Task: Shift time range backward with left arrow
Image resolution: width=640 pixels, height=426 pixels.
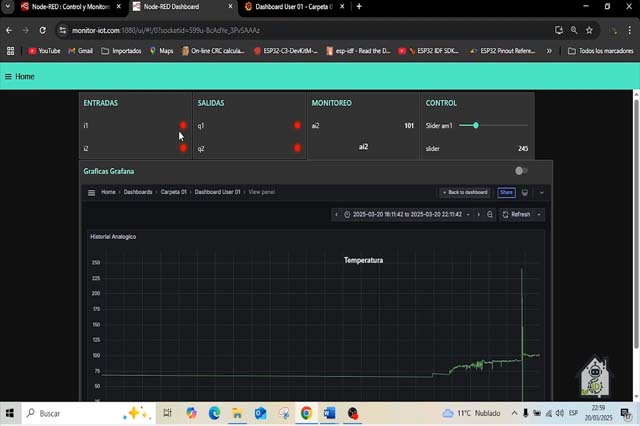Action: (x=337, y=215)
